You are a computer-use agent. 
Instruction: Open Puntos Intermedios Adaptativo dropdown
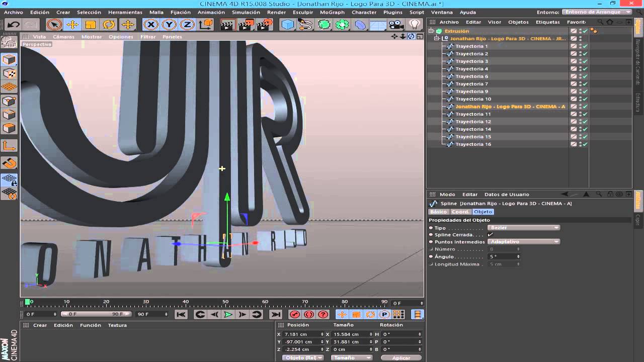click(524, 242)
